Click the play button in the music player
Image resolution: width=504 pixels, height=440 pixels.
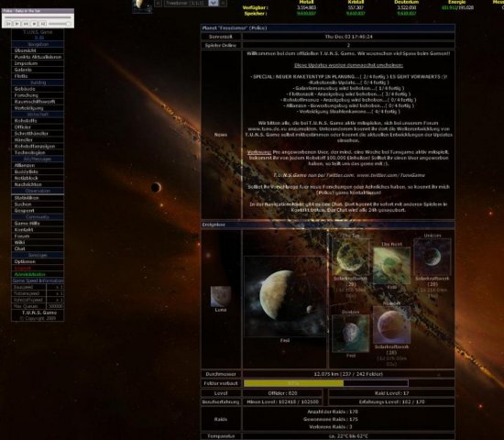click(17, 24)
